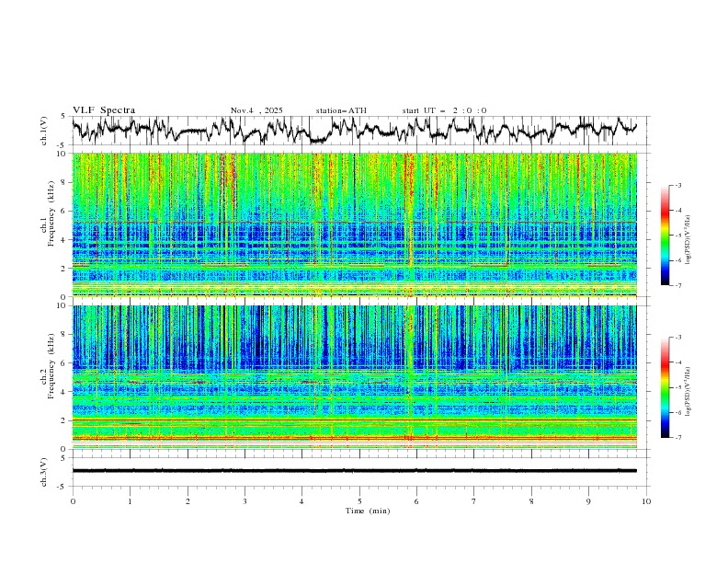The height and width of the screenshot is (563, 728).
Task: Select the upper colorbar's log(PSD) label
Action: click(x=688, y=240)
